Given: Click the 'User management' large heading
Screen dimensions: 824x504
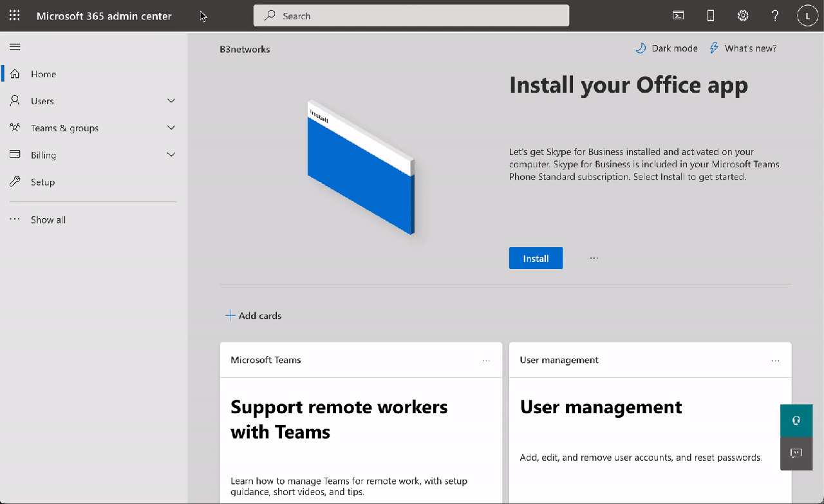Looking at the screenshot, I should click(x=601, y=407).
